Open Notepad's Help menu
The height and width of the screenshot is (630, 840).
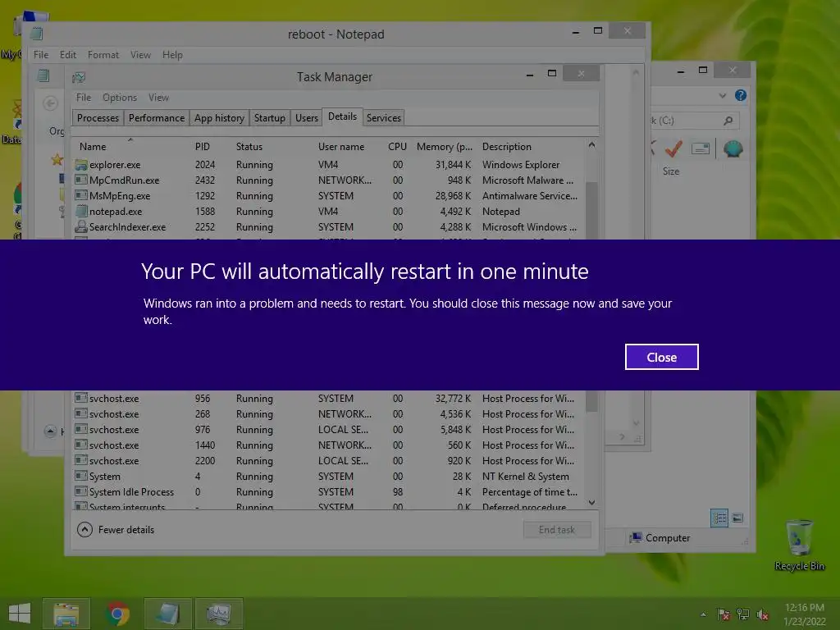click(x=172, y=55)
